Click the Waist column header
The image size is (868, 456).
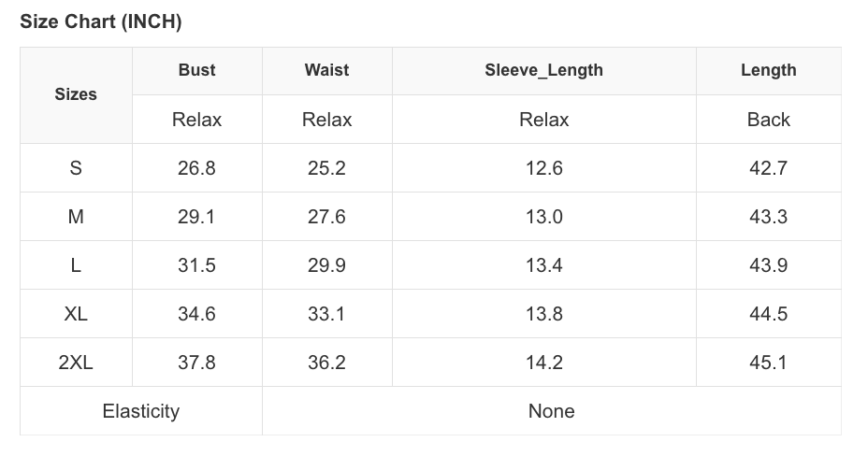[x=326, y=70]
